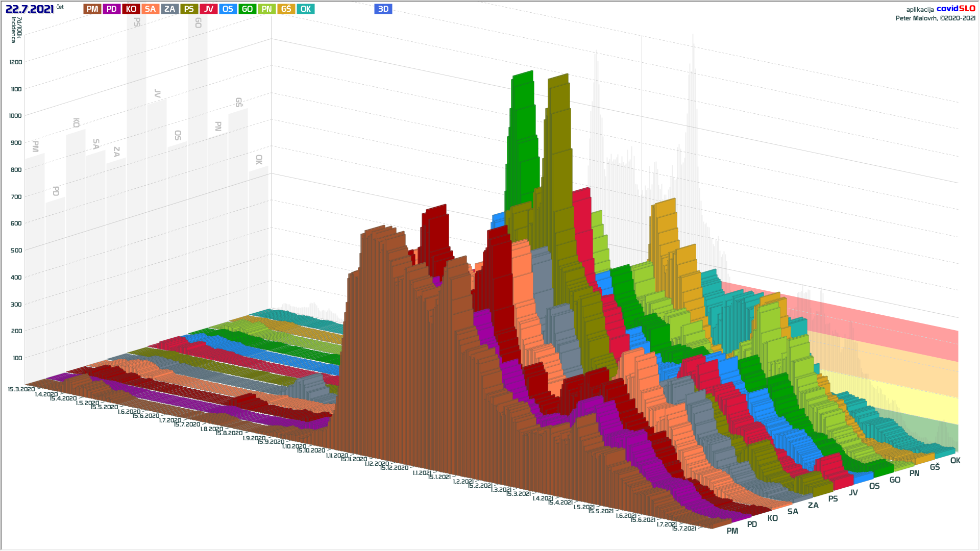Viewport: 980px width, 551px height.
Task: Toggle the olive PS region button
Action: [x=189, y=9]
